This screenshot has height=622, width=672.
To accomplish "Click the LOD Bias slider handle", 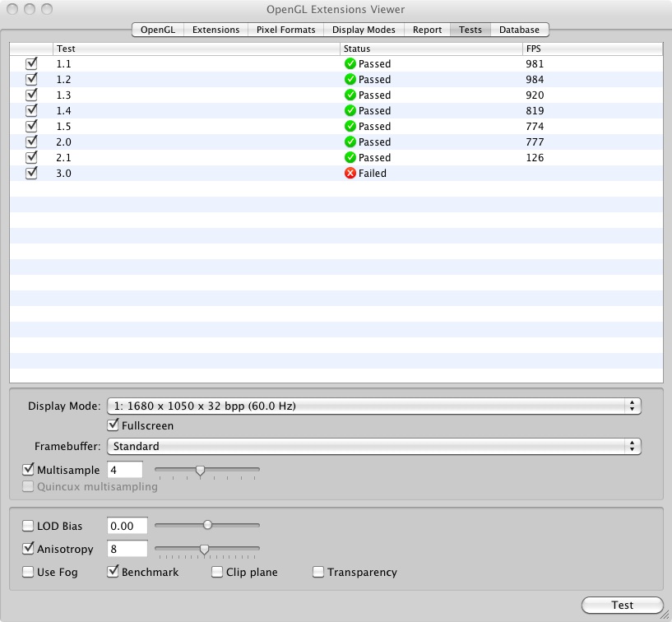I will coord(207,525).
